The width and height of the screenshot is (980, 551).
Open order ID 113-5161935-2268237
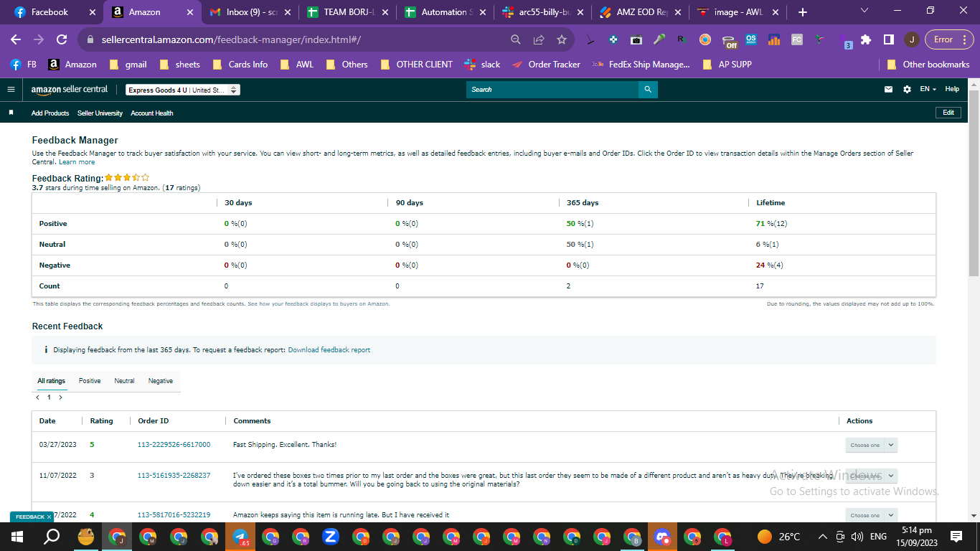174,475
